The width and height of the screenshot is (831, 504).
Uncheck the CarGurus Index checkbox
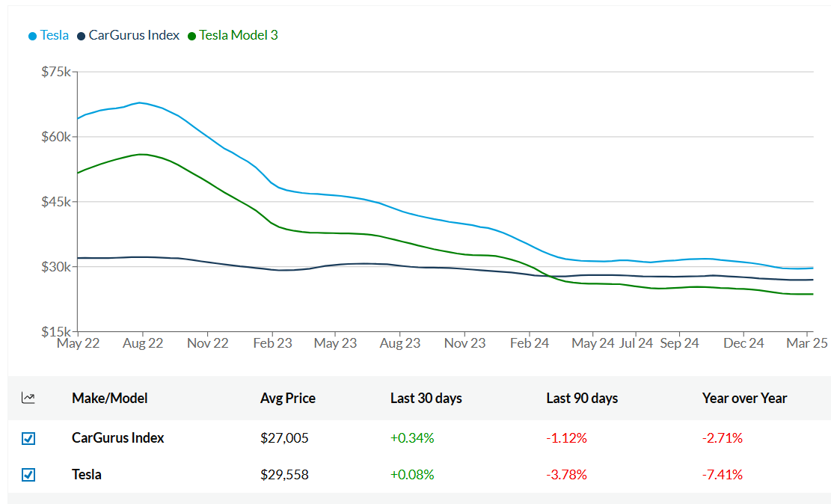click(x=28, y=438)
